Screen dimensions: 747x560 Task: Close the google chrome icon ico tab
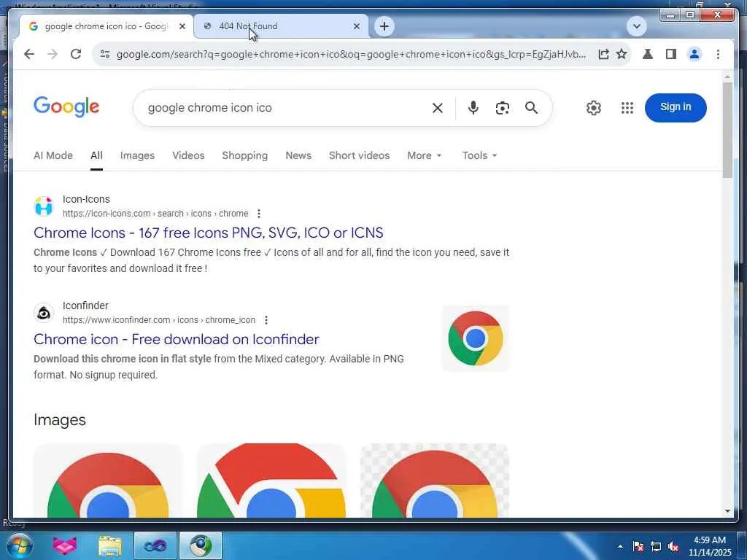182,26
